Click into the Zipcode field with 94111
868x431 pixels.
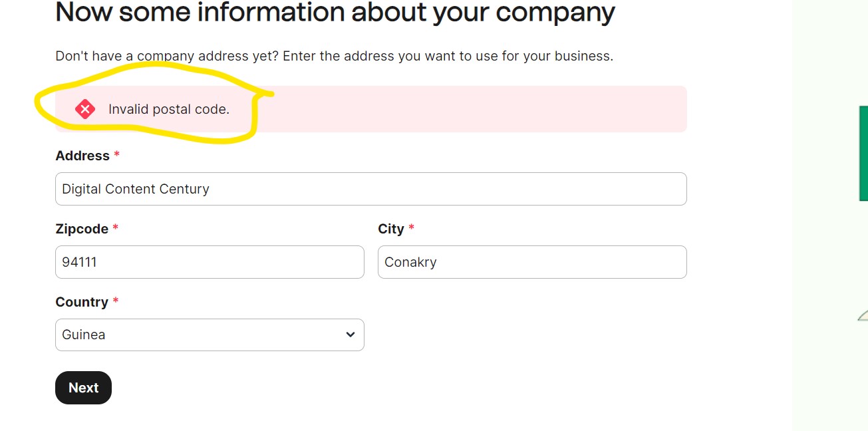(210, 262)
